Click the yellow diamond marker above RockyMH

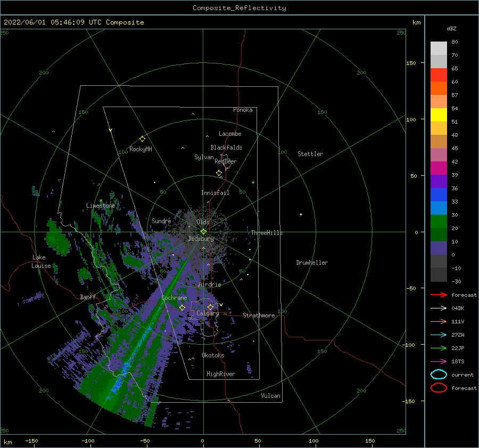pyautogui.click(x=142, y=139)
